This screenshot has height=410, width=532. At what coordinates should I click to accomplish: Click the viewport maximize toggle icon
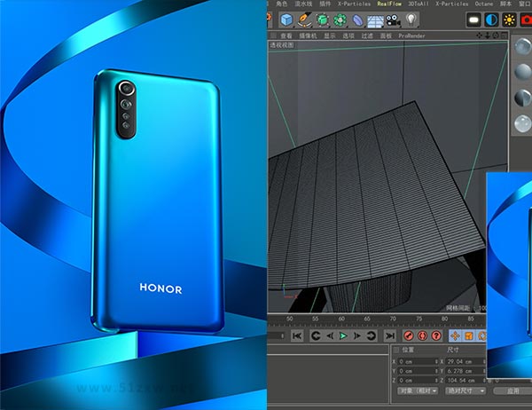pyautogui.click(x=505, y=35)
